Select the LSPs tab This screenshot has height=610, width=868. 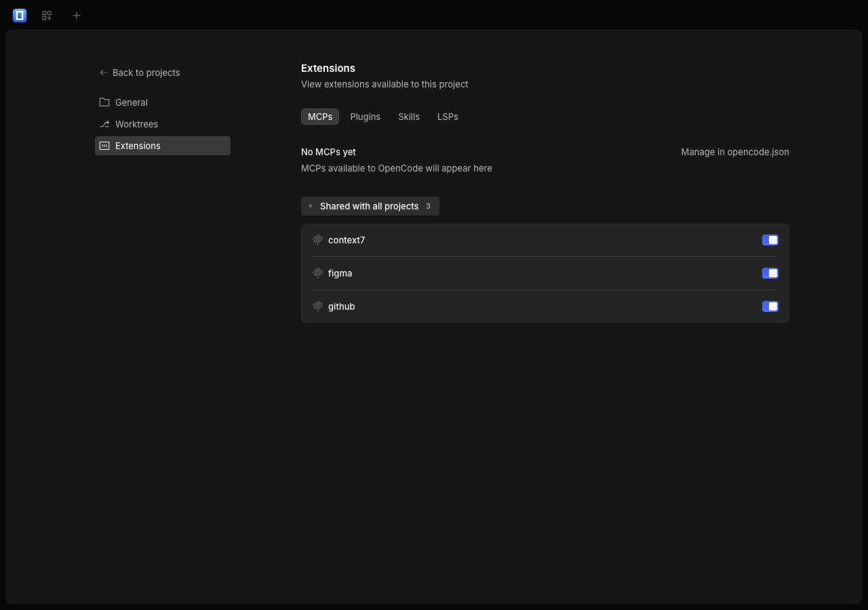[448, 117]
